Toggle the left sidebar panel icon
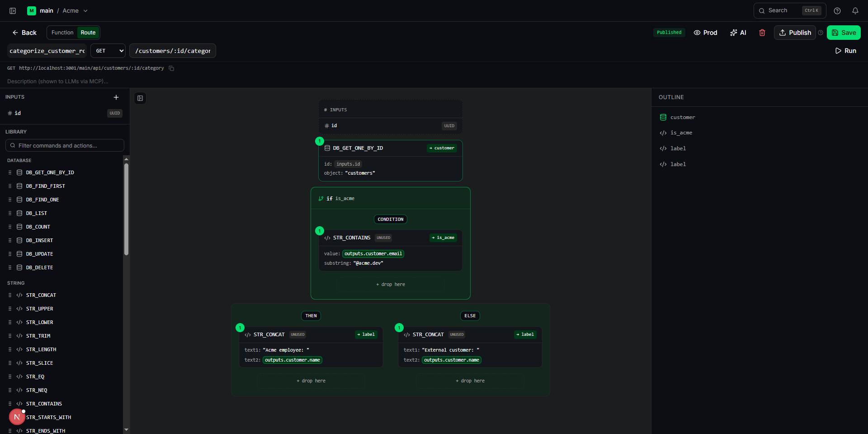 click(13, 11)
